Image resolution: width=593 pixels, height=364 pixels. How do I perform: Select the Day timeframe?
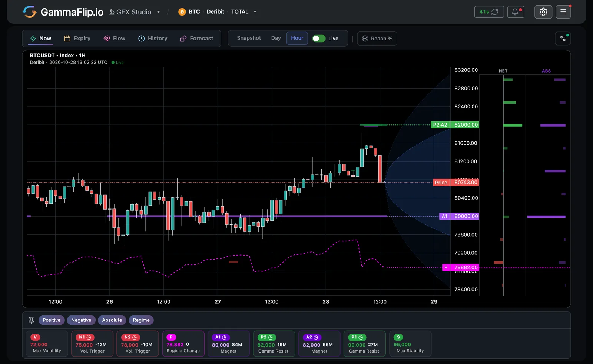276,38
